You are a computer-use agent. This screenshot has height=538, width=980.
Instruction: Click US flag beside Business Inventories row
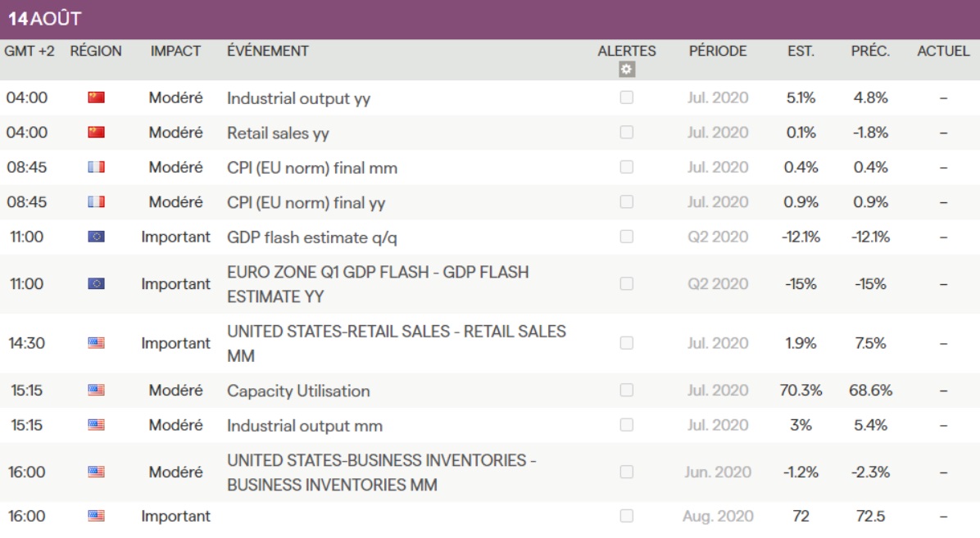coord(96,472)
